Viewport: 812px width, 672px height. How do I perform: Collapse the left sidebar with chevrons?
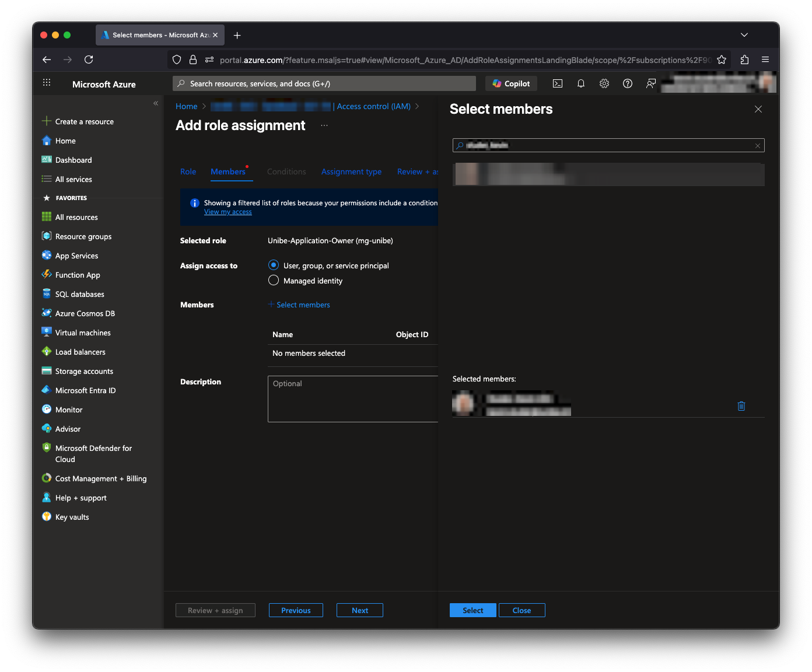tap(156, 103)
